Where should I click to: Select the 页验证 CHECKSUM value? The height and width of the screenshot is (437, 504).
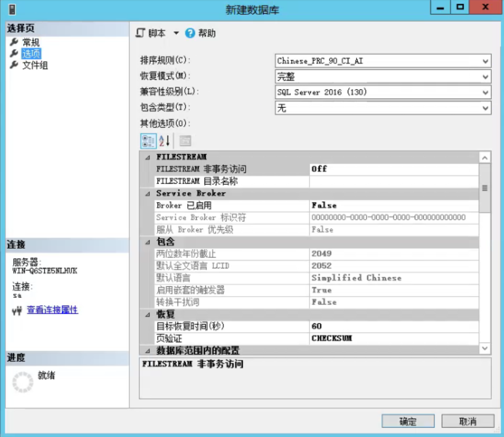tap(394, 339)
